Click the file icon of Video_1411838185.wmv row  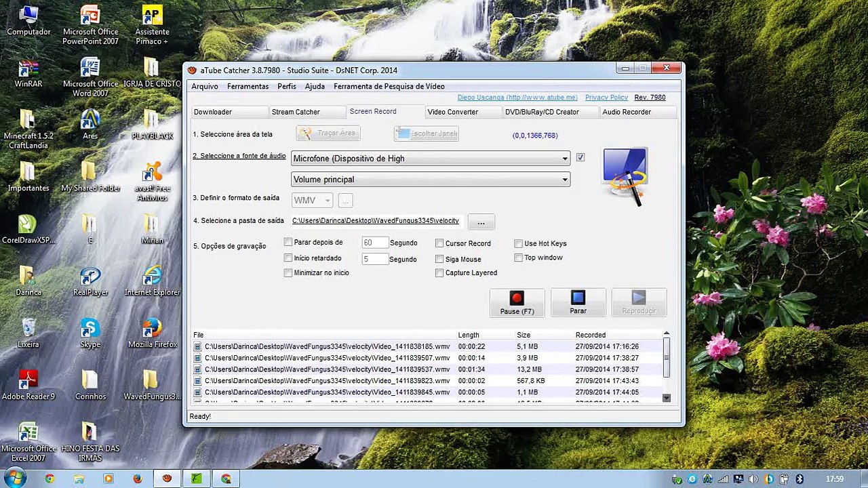198,346
